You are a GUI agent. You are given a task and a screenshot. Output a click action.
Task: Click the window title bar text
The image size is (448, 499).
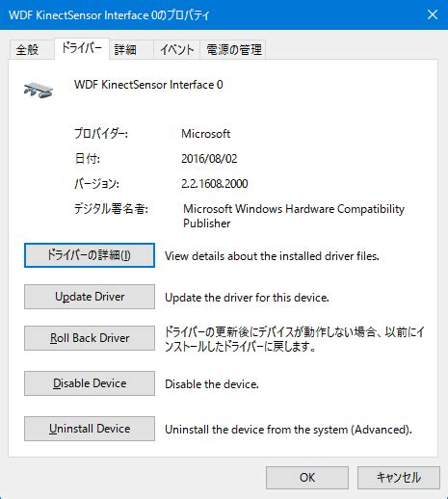click(109, 15)
